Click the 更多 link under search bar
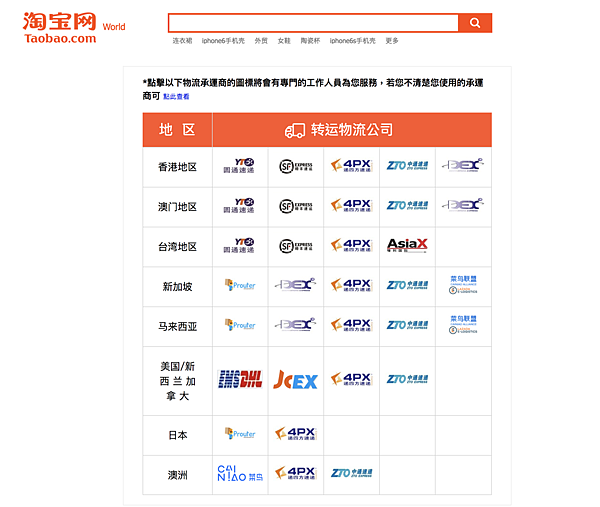Screen dimensions: 600x507 392,41
